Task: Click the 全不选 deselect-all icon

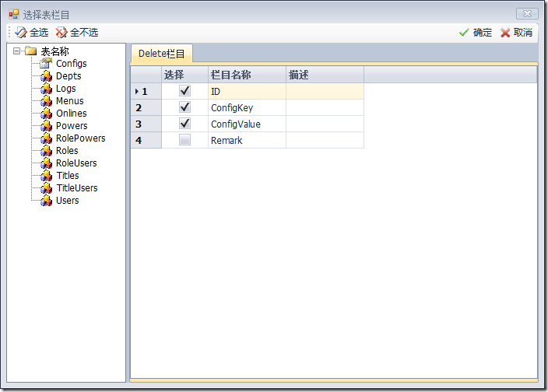Action: 61,33
